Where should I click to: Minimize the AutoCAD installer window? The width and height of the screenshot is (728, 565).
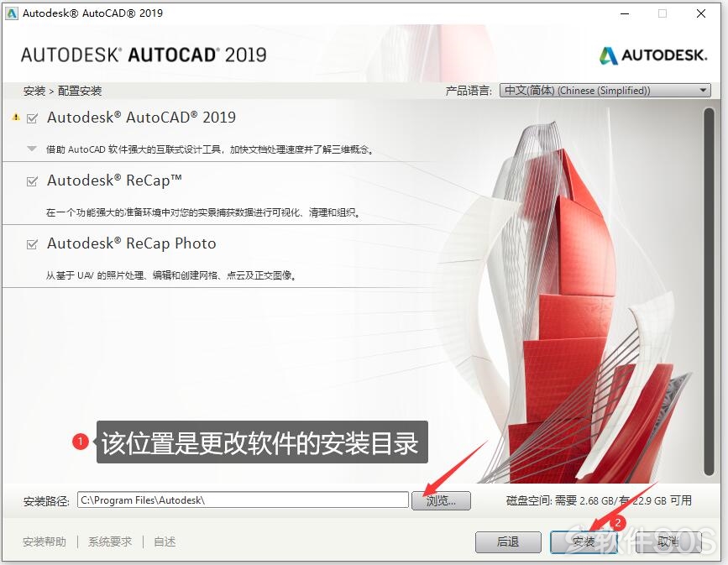click(x=625, y=13)
